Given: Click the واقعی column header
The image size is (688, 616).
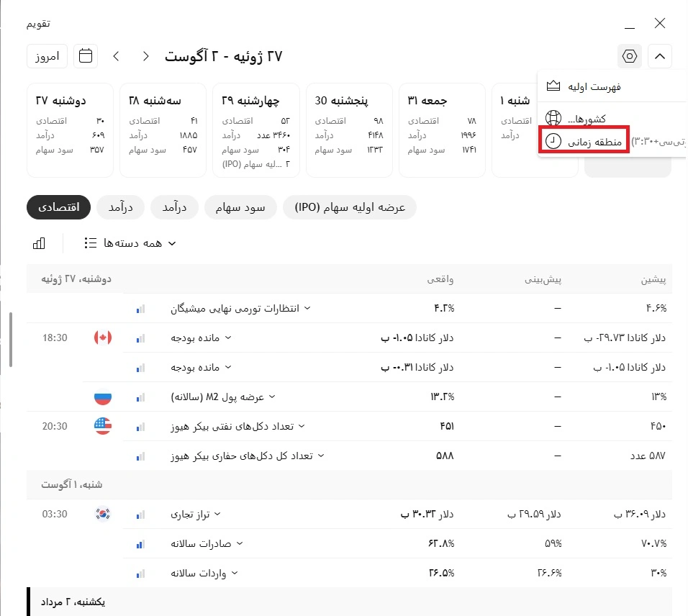Looking at the screenshot, I should click(440, 279).
